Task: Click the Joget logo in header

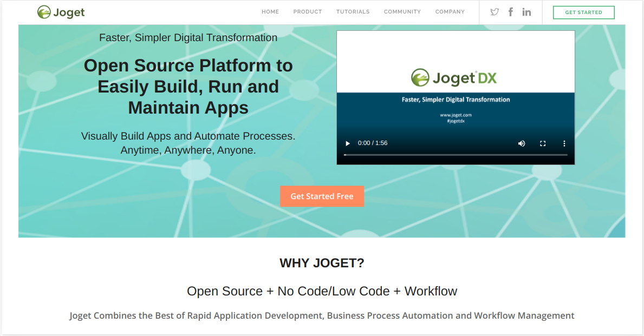Action: pos(61,12)
